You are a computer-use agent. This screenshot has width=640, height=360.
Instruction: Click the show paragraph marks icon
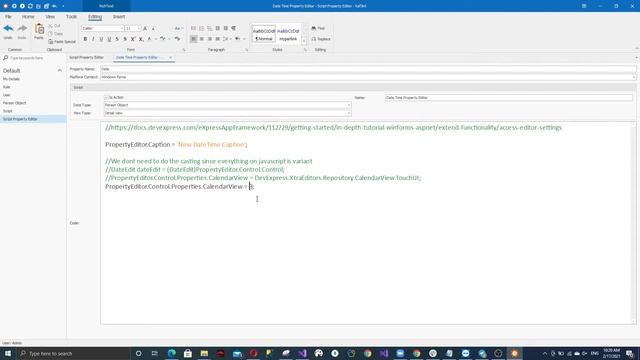coord(233,28)
